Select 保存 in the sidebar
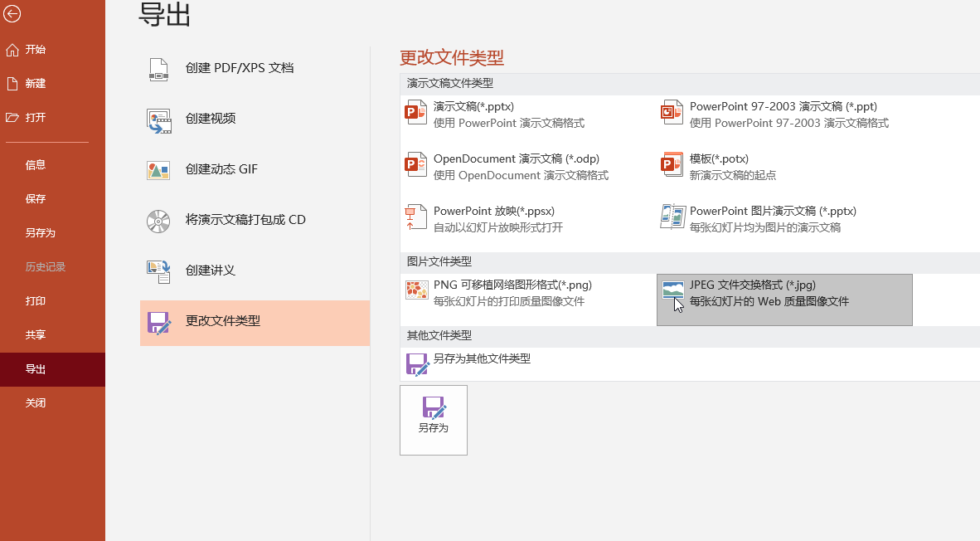The height and width of the screenshot is (541, 980). [x=52, y=199]
